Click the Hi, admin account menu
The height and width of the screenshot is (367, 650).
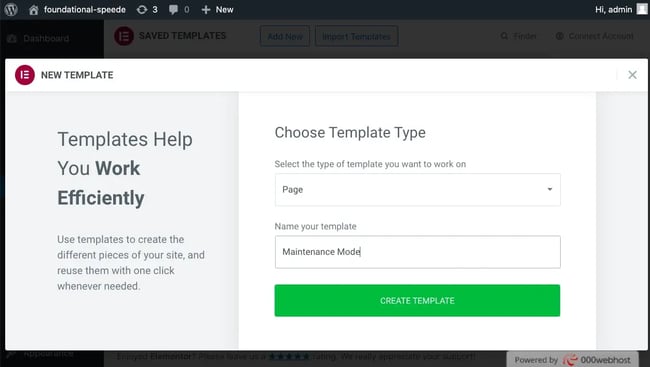point(614,9)
